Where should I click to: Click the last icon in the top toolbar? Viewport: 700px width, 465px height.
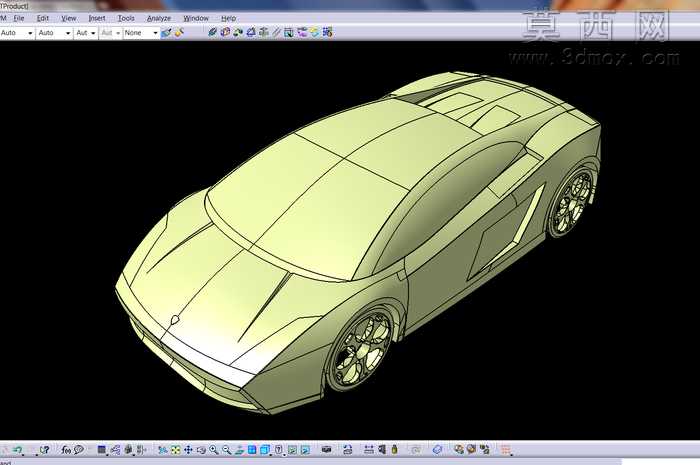328,32
